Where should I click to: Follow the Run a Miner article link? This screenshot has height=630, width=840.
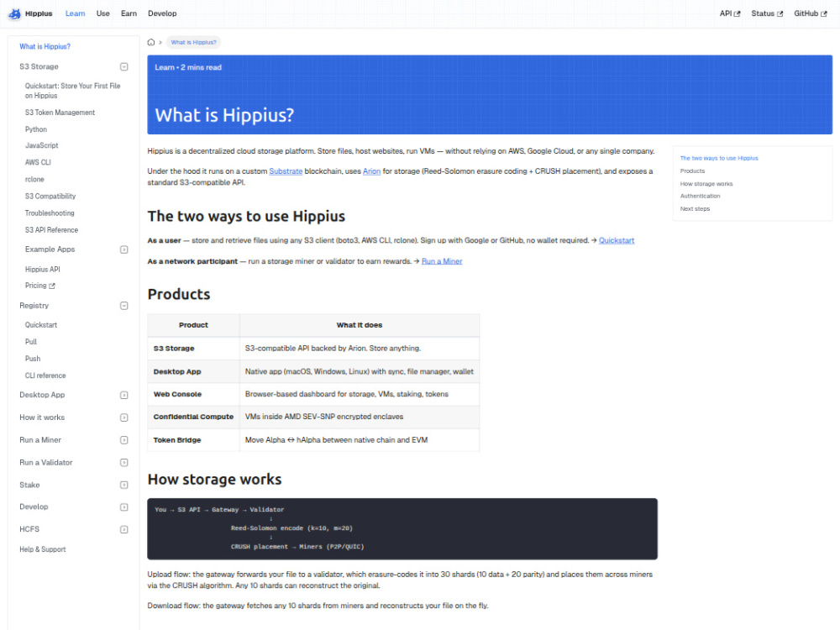[x=442, y=261]
